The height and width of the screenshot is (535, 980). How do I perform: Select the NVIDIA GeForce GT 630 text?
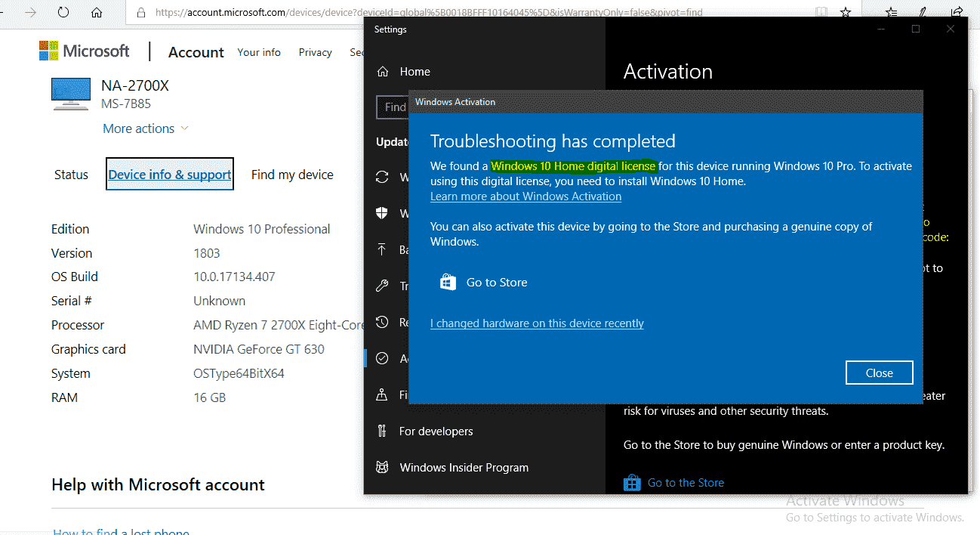tap(259, 349)
